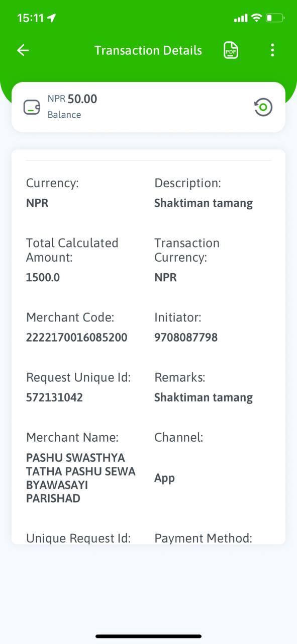
Task: Tap the Channel value App
Action: pyautogui.click(x=164, y=478)
